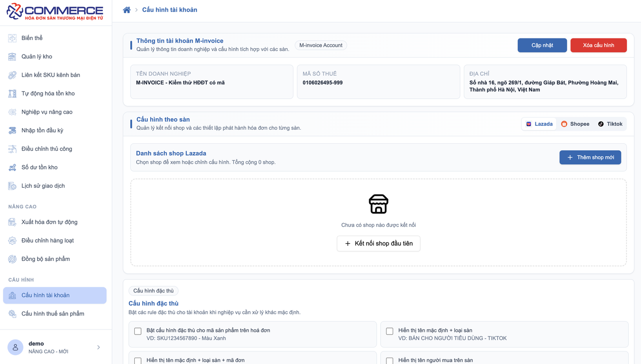Viewport: 641px width, 364px height.
Task: Click the Thêm shop mới button
Action: [x=590, y=157]
